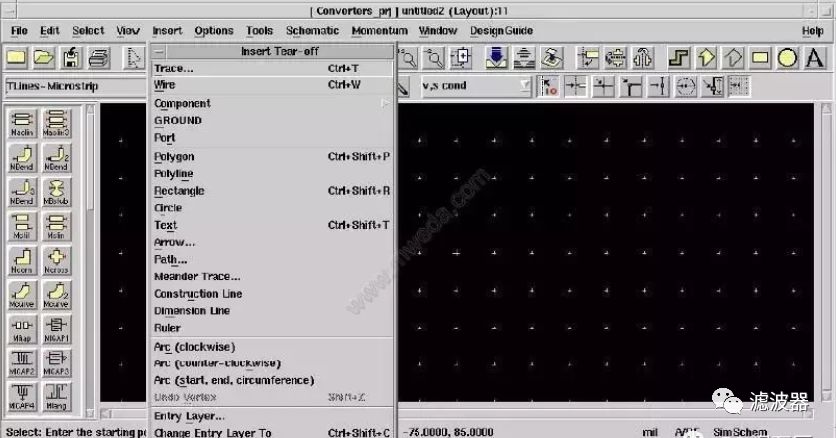Click the view-all zoom toolbar icon
This screenshot has width=836, height=438.
click(x=462, y=58)
